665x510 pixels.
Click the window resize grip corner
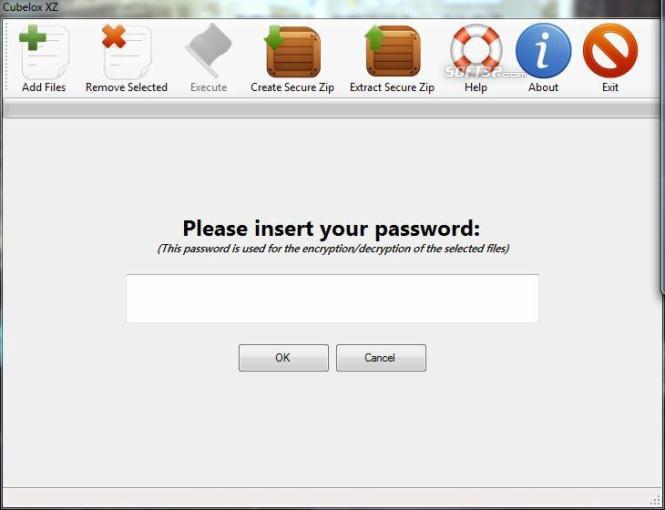pyautogui.click(x=656, y=501)
